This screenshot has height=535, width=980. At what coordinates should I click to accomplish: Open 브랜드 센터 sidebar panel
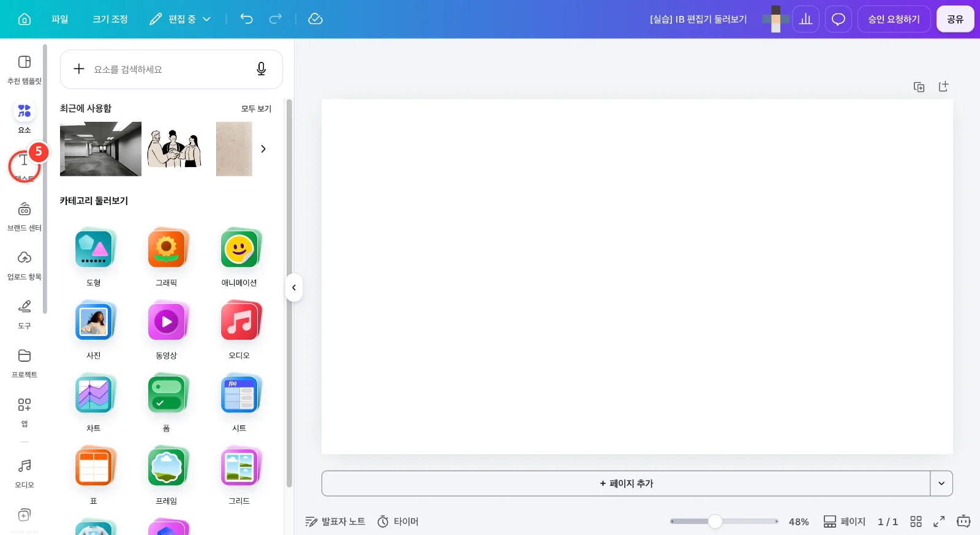[24, 216]
